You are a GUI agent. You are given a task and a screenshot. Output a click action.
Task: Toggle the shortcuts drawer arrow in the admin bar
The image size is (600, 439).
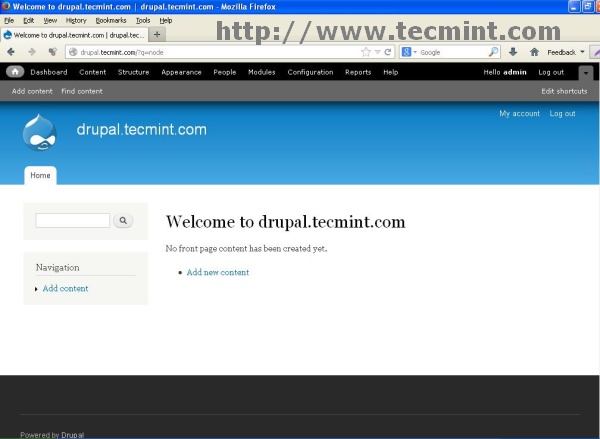(x=586, y=73)
